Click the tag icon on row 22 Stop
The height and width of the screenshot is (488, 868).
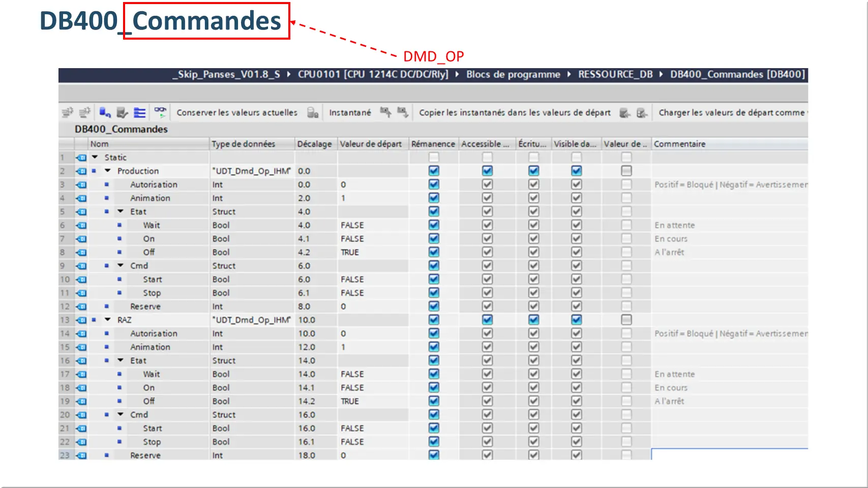(81, 442)
